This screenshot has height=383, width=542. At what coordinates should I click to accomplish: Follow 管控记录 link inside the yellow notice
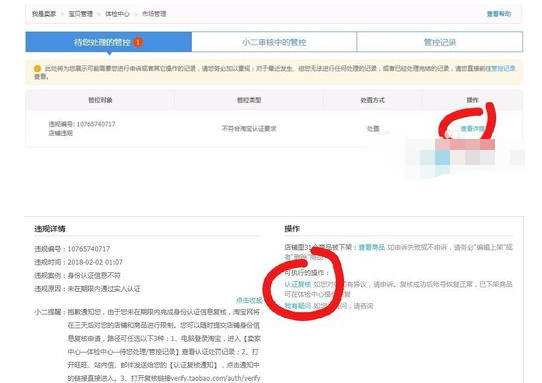click(x=503, y=68)
